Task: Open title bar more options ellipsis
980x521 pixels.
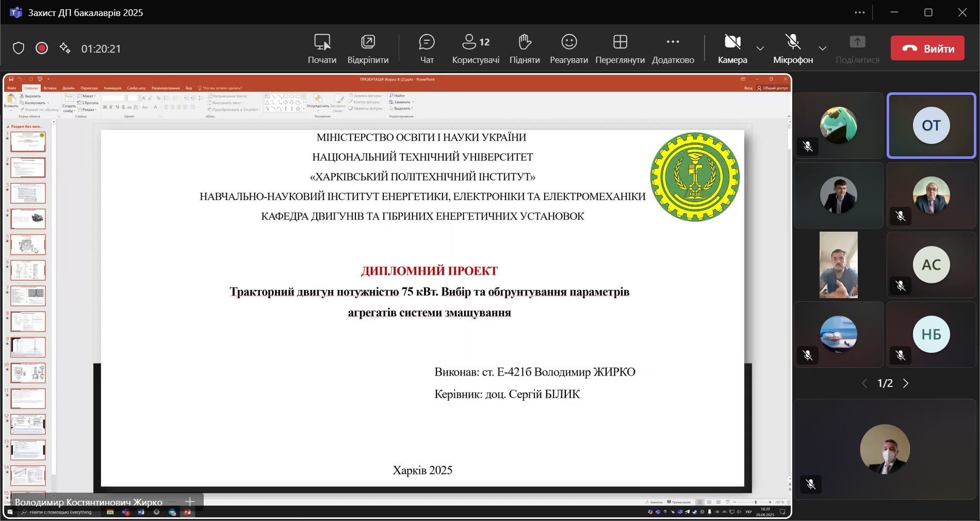Action: click(x=859, y=12)
